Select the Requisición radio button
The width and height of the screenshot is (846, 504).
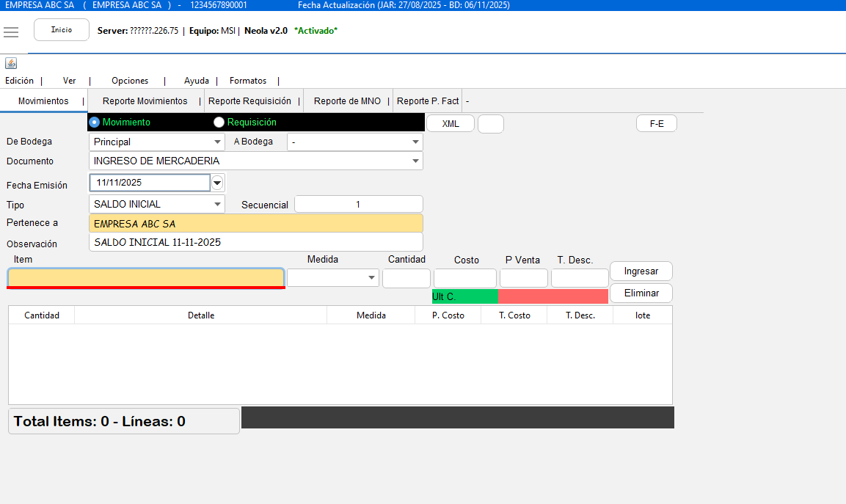coord(219,123)
